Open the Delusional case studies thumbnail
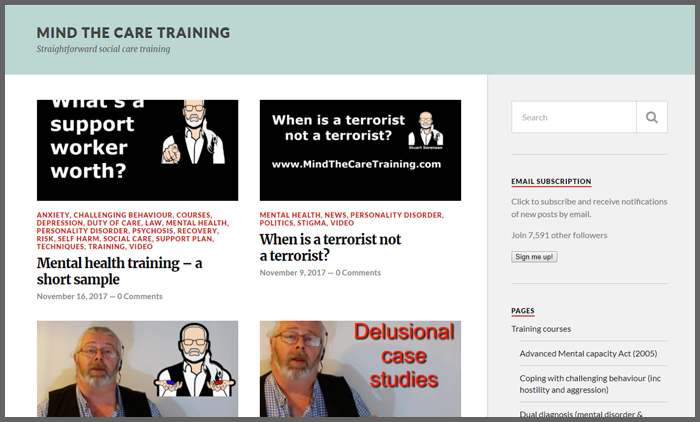Viewport: 700px width, 422px height. [x=360, y=369]
